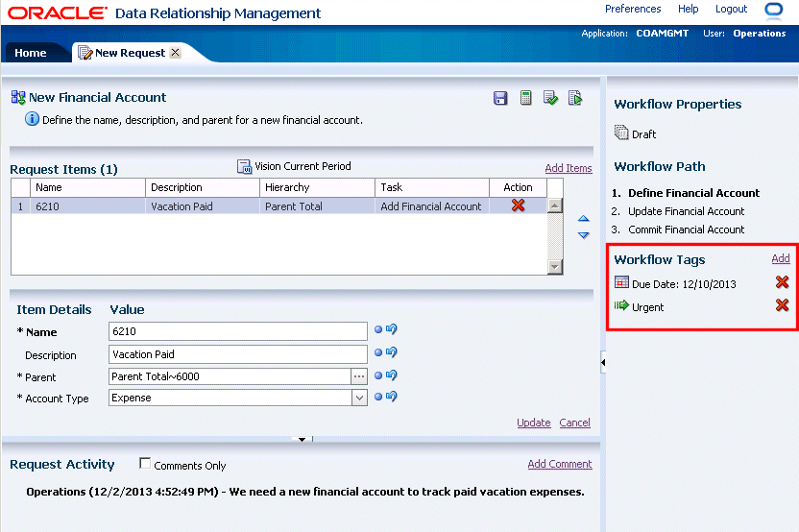Image resolution: width=799 pixels, height=532 pixels.
Task: Select the Vacation Paid cell in request items
Action: 203,206
